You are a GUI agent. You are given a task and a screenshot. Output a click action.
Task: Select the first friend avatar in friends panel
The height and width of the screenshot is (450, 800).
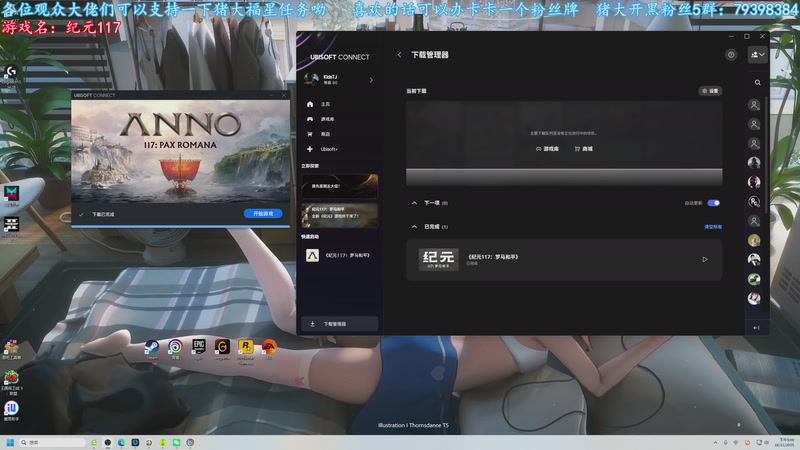754,105
